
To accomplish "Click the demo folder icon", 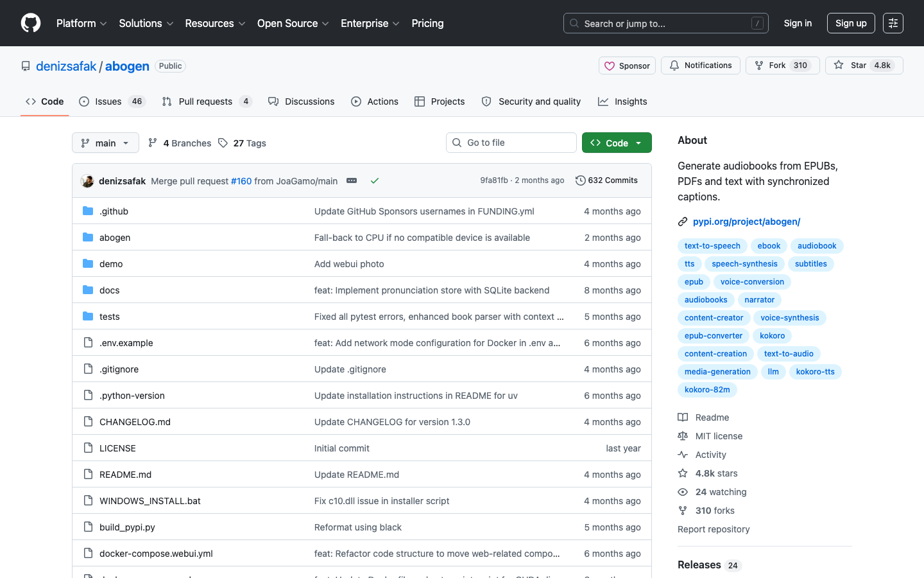I will (x=88, y=264).
